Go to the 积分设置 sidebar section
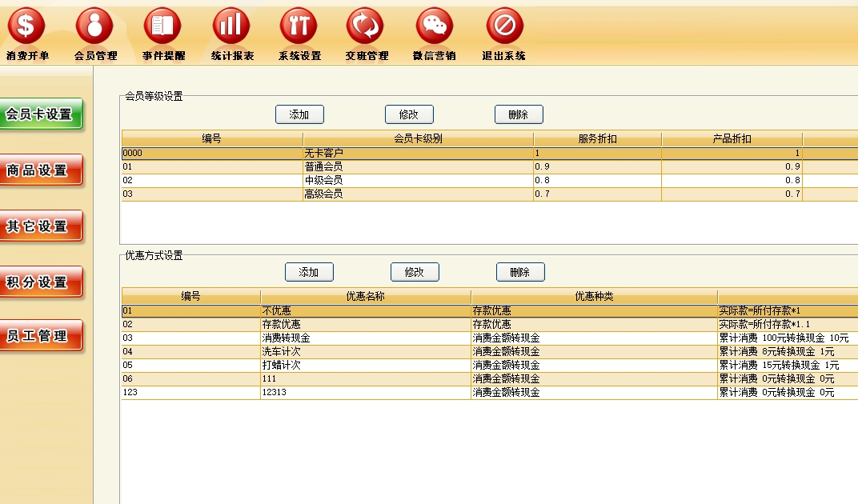Viewport: 858px width, 504px height. tap(41, 282)
